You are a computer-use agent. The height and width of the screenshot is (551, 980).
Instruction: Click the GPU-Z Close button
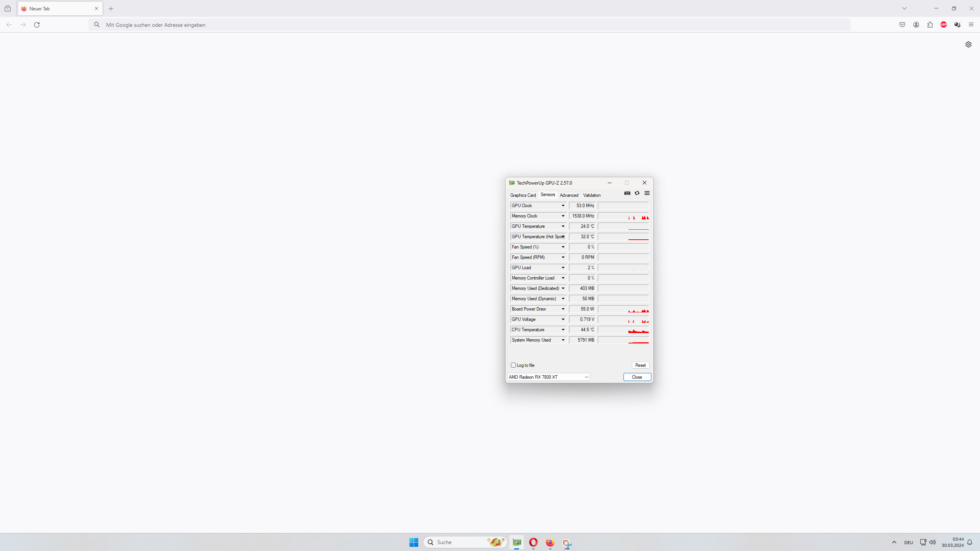pyautogui.click(x=637, y=377)
